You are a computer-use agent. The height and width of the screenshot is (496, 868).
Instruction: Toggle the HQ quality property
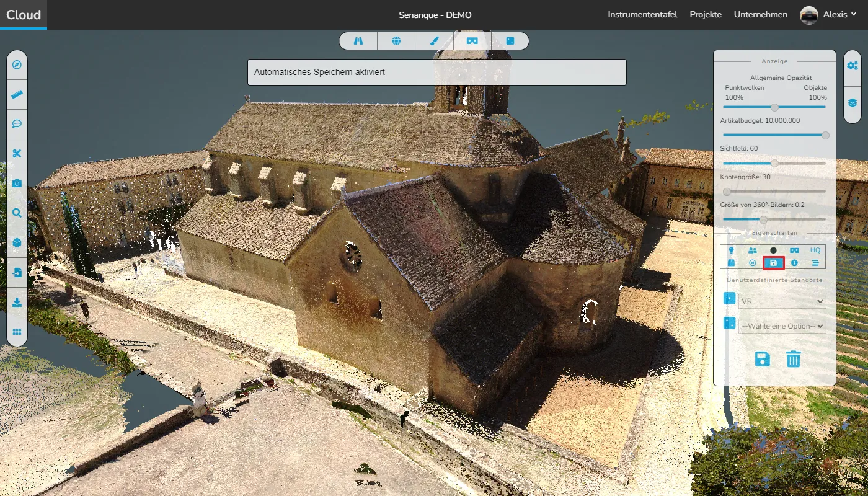(x=815, y=250)
